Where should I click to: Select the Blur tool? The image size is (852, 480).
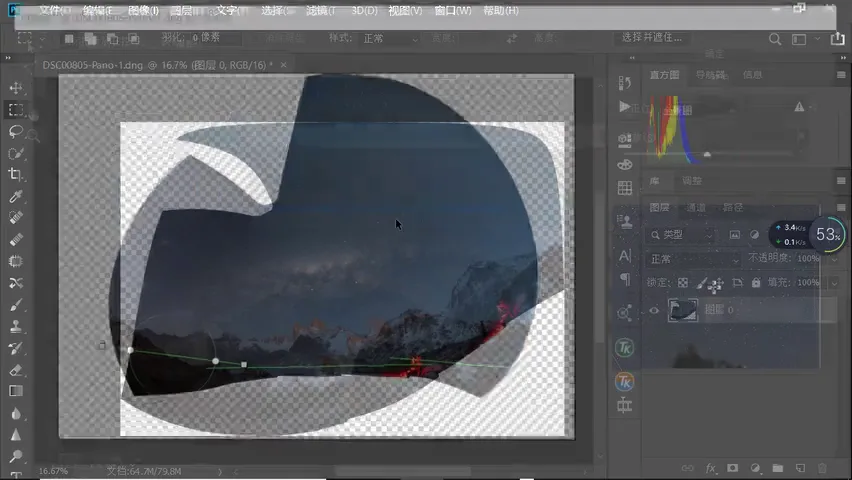[x=15, y=413]
